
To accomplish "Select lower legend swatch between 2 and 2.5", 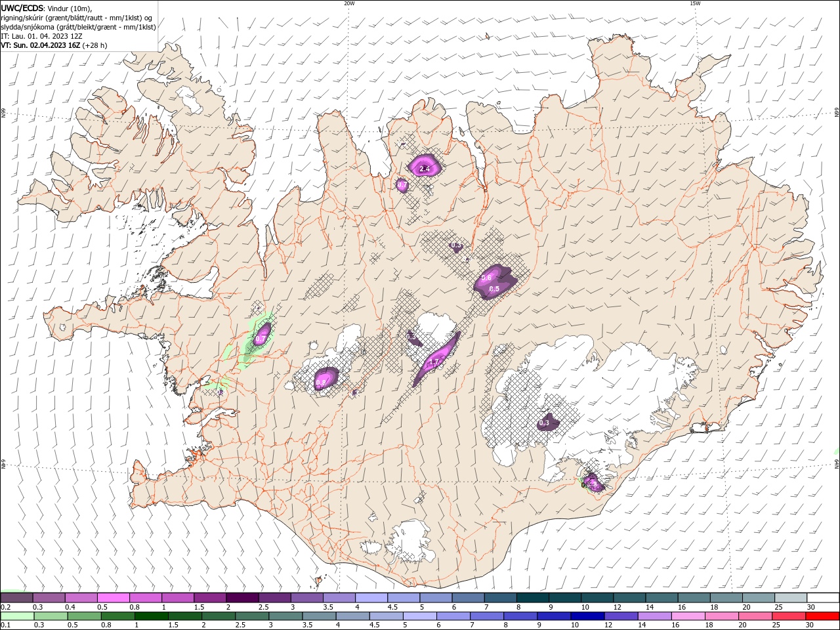I will [219, 616].
